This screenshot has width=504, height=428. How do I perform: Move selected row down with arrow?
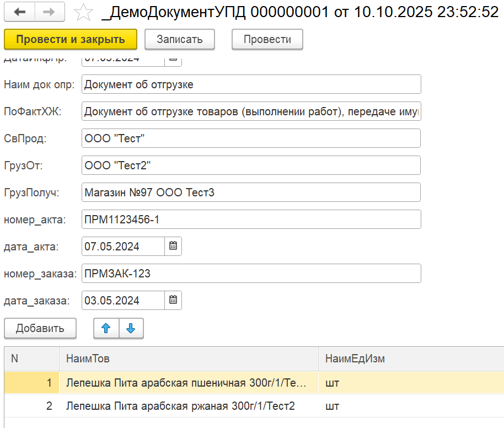coord(131,328)
